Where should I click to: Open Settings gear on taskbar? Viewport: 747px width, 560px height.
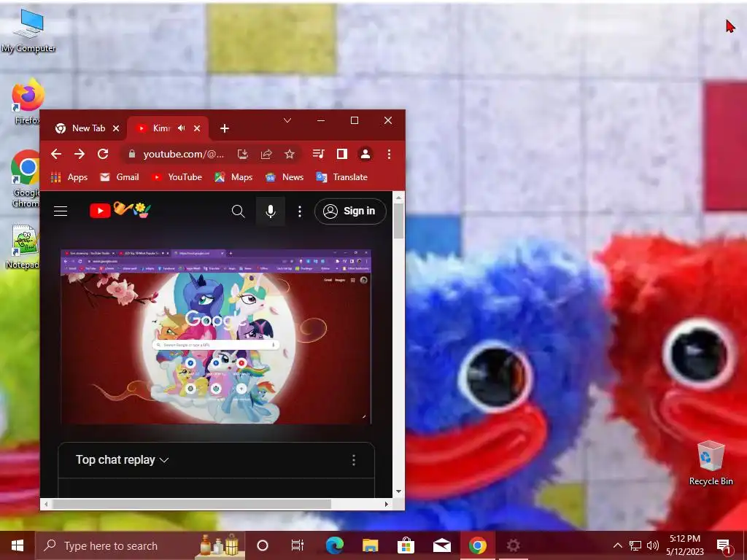click(x=513, y=545)
